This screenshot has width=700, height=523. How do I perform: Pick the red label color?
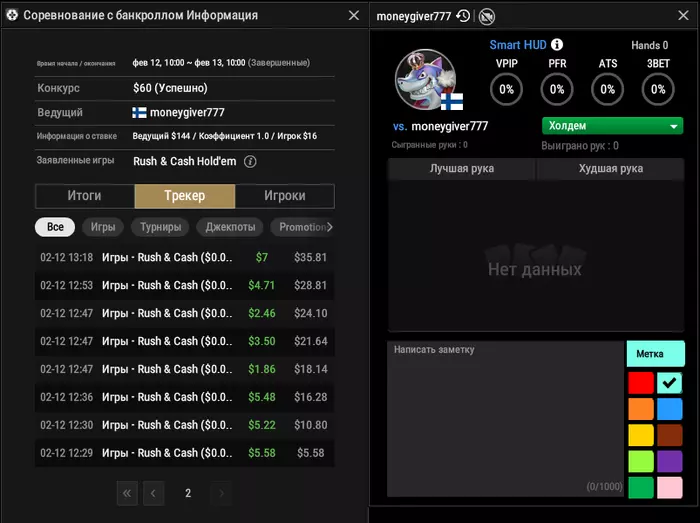click(x=641, y=383)
